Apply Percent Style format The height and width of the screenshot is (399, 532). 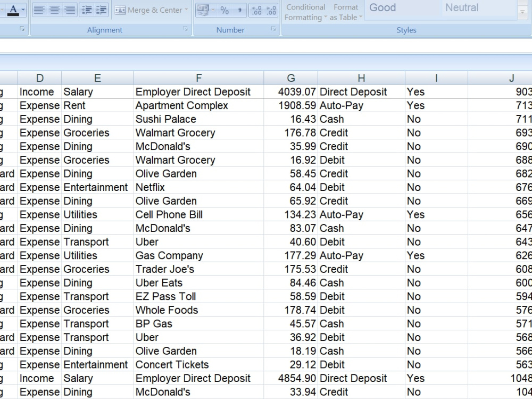[225, 10]
